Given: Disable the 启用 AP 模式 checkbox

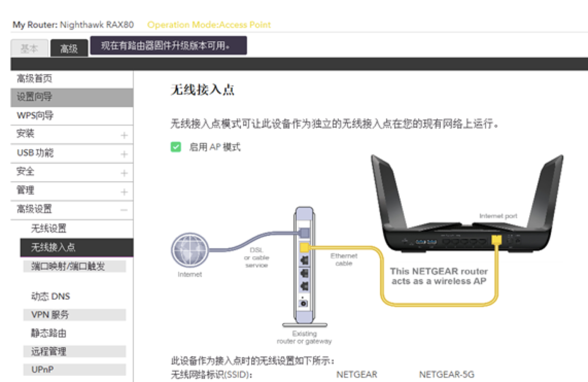Looking at the screenshot, I should point(176,147).
